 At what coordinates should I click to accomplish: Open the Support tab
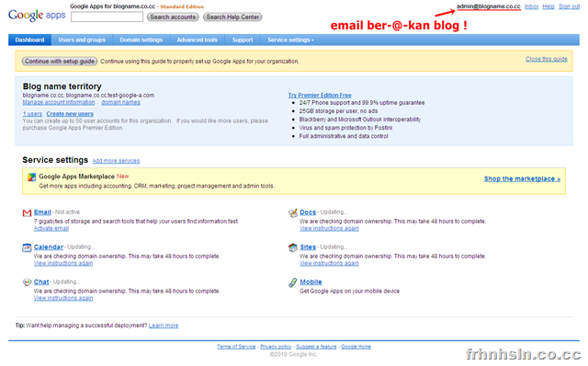click(243, 40)
